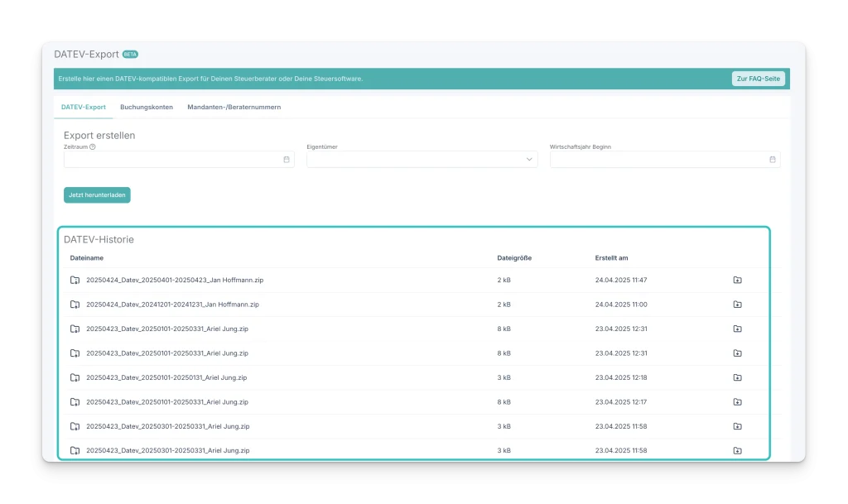The height and width of the screenshot is (504, 848).
Task: Click folder icon beside 20250101-20250131 Ariel Jung file
Action: (75, 377)
